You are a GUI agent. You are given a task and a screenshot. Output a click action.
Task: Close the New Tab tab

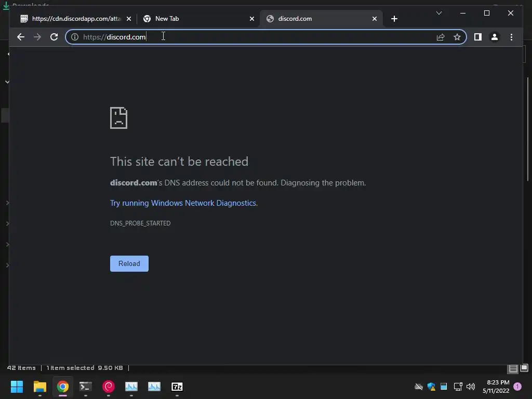(x=252, y=19)
